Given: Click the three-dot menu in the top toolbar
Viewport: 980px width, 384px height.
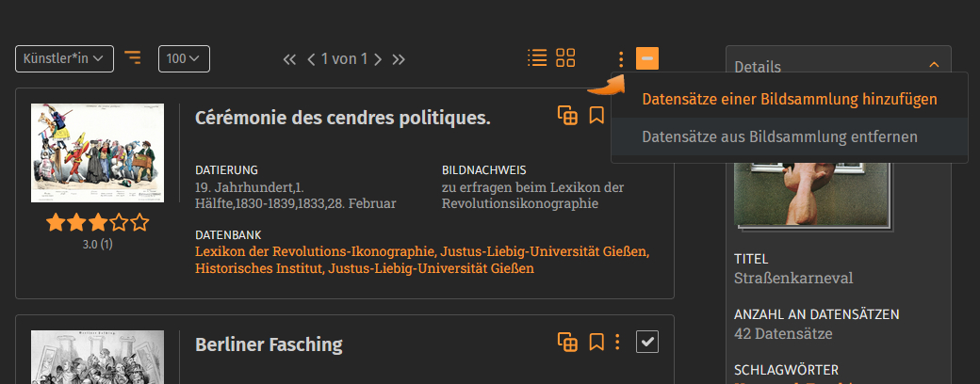Looking at the screenshot, I should point(620,59).
